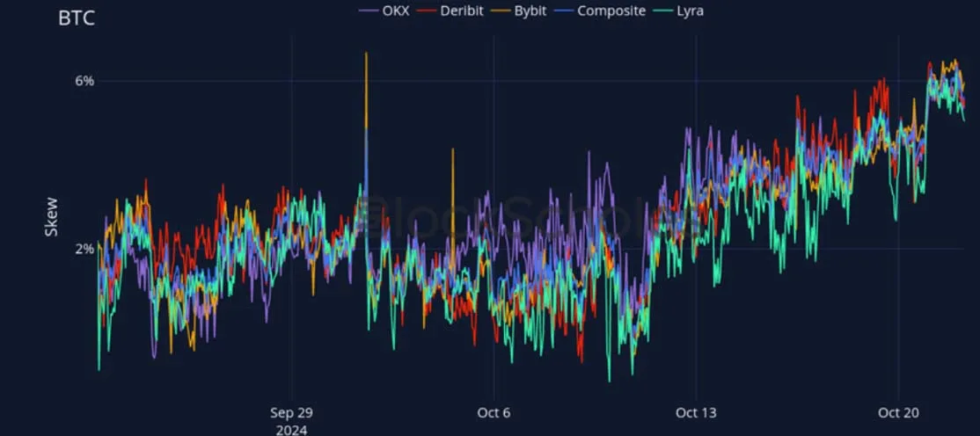Click the Oct 6 x-axis date label
Screen dimensions: 980x436
click(x=494, y=413)
